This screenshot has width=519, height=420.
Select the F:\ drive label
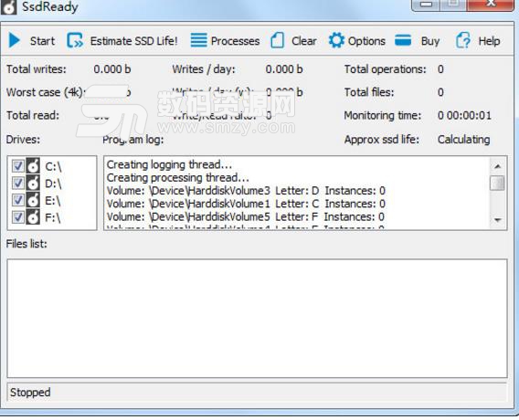(53, 218)
